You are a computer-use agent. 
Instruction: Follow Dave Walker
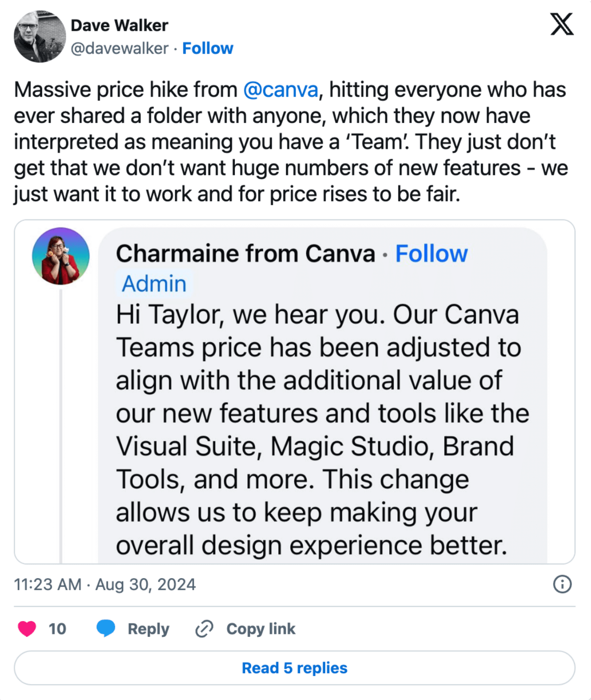coord(208,48)
